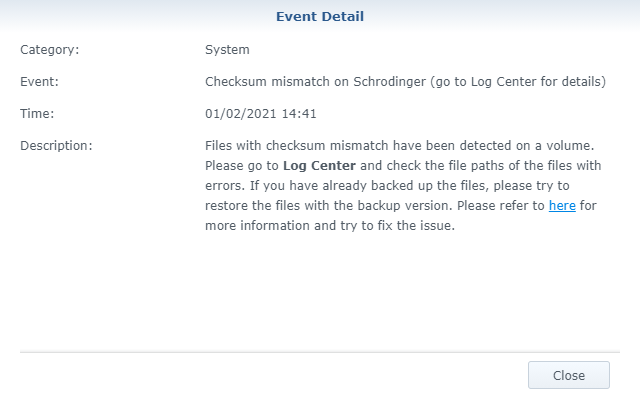
Task: Click the line starting "errors. If you have"
Action: 387,185
